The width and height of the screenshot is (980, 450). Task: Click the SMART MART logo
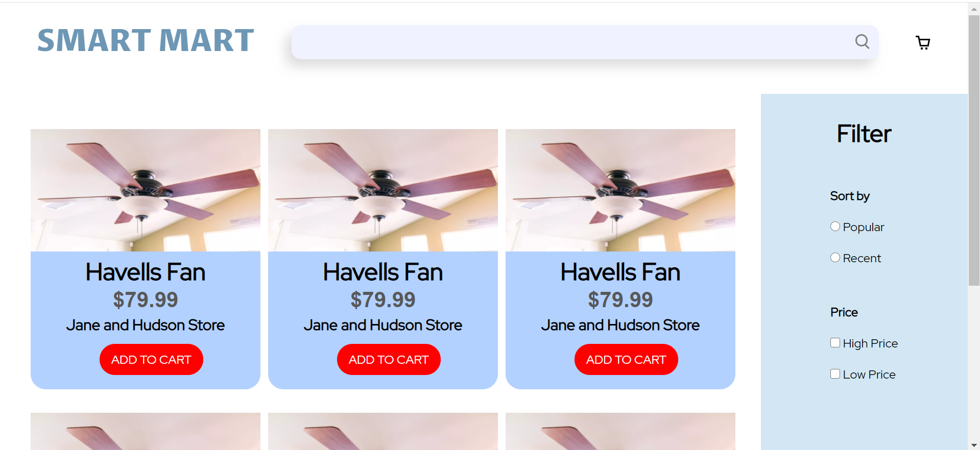tap(146, 41)
